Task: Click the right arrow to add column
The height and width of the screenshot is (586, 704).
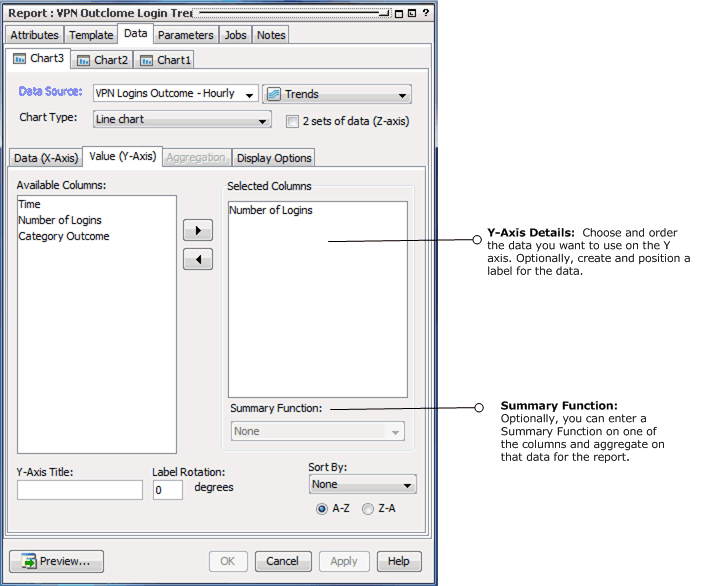Action: 198,231
